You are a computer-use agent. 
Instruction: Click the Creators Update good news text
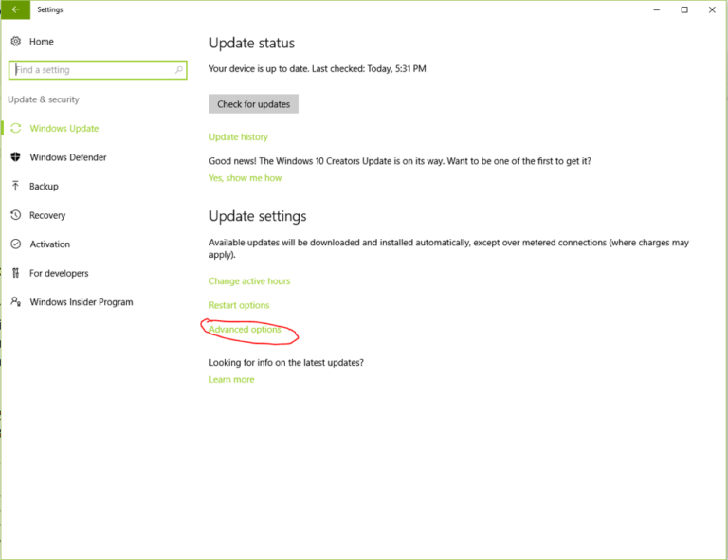(400, 161)
